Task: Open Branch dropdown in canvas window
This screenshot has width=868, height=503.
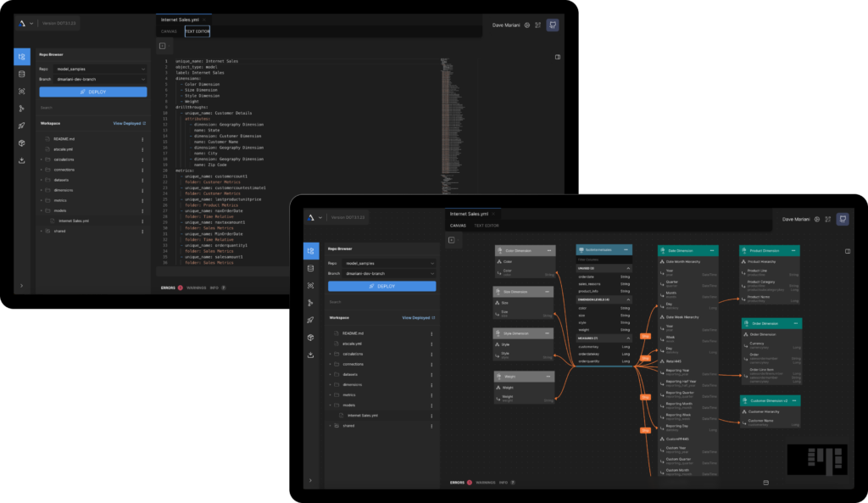Action: tap(389, 274)
